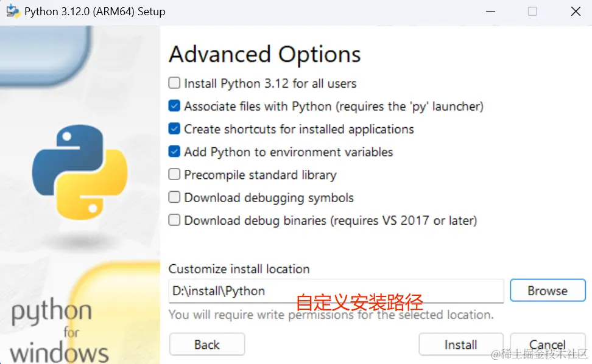
Task: Close the Python Setup window
Action: coord(575,11)
